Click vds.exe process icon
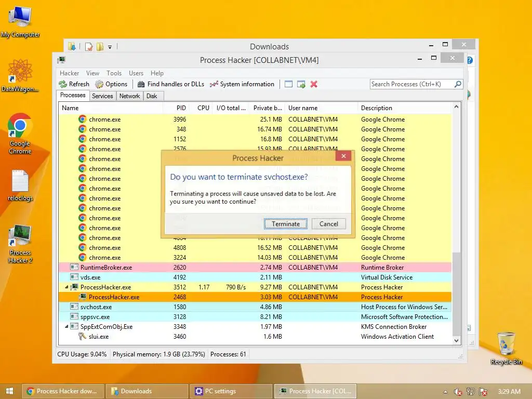The image size is (532, 399). 74,277
